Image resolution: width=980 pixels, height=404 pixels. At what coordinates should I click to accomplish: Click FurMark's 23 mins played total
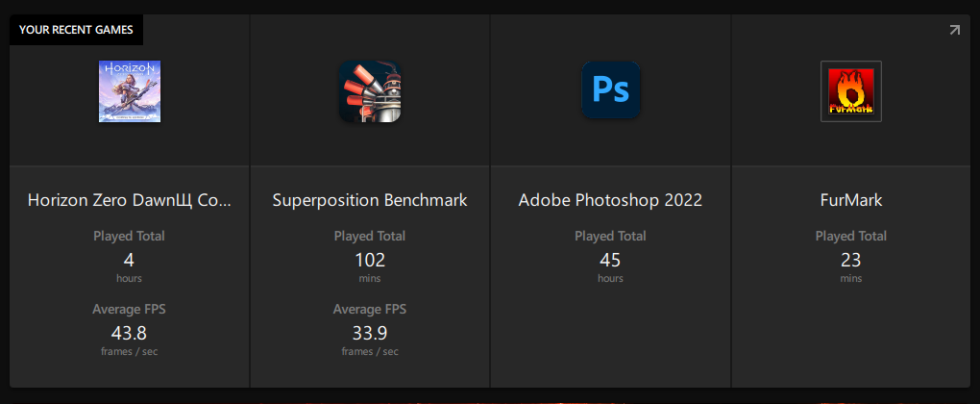pyautogui.click(x=851, y=260)
